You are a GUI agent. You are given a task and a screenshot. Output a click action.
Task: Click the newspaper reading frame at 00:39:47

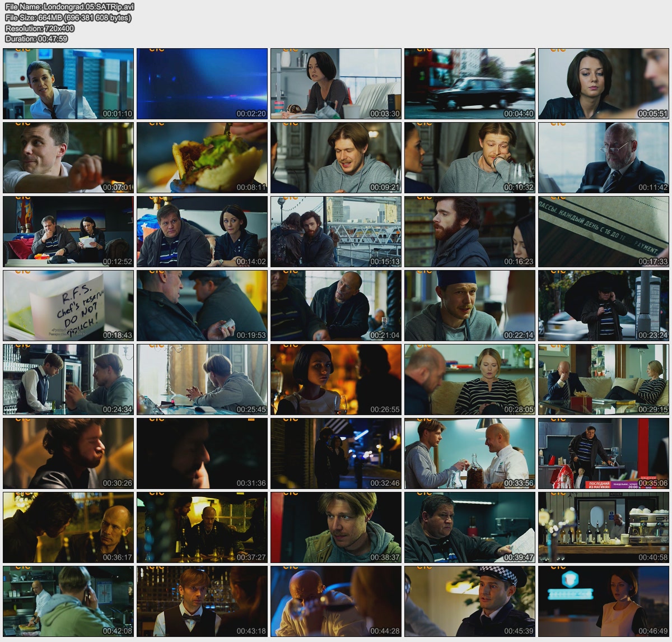coord(470,528)
